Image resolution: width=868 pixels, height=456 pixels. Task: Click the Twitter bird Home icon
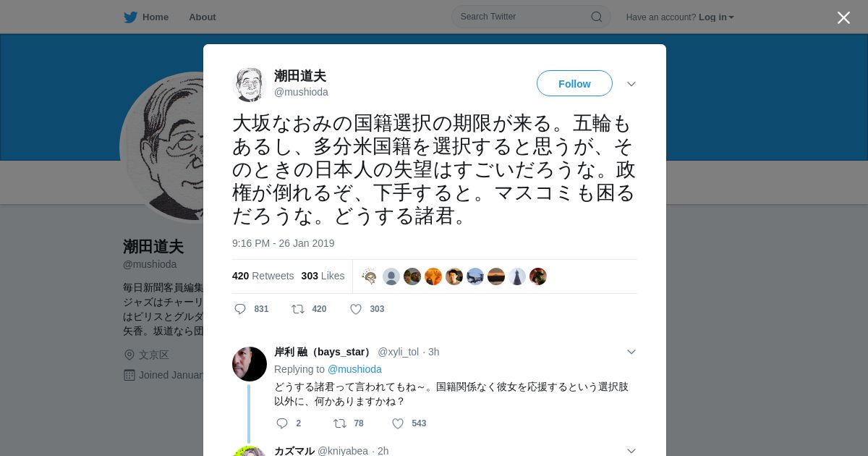coord(130,17)
